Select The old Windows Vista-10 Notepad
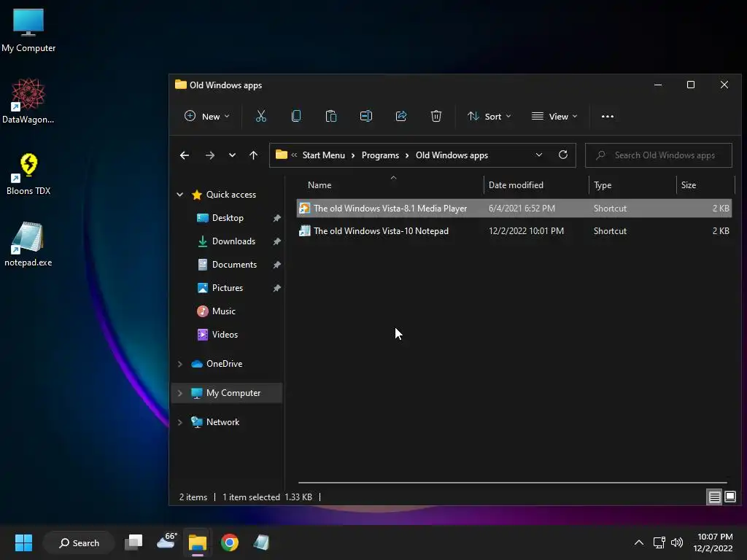This screenshot has width=747, height=560. click(x=514, y=231)
